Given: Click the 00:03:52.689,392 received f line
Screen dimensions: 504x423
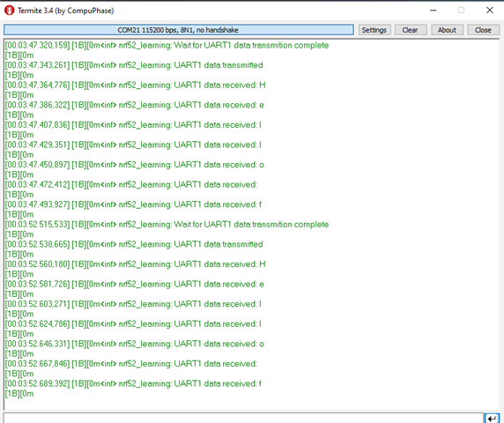Looking at the screenshot, I should 133,384.
